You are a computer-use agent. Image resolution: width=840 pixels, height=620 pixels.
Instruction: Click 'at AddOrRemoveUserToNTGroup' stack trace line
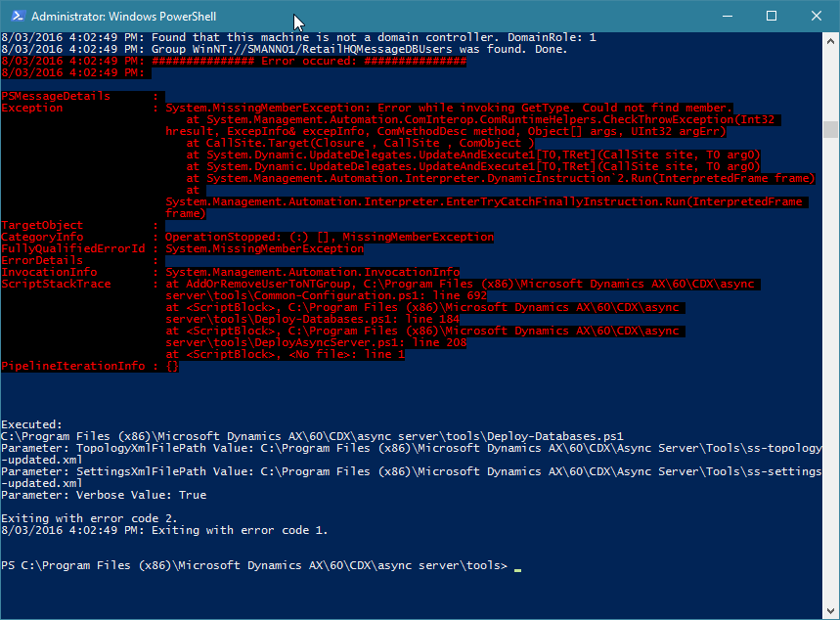click(x=461, y=285)
